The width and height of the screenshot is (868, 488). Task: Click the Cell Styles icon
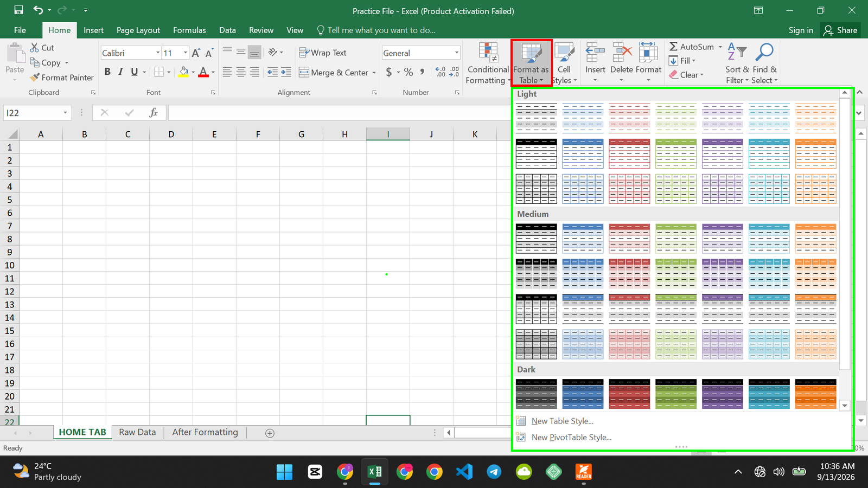tap(564, 53)
